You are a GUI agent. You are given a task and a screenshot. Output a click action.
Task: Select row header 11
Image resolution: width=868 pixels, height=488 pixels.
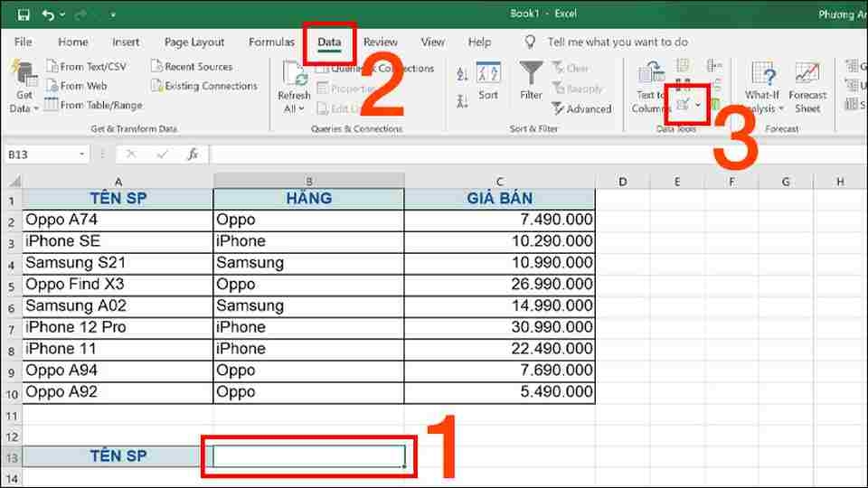tap(11, 416)
